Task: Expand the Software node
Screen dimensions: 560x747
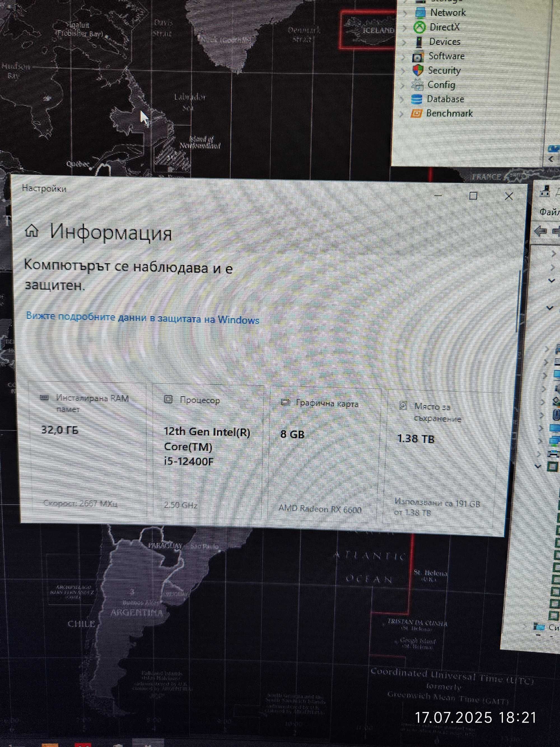Action: click(403, 57)
